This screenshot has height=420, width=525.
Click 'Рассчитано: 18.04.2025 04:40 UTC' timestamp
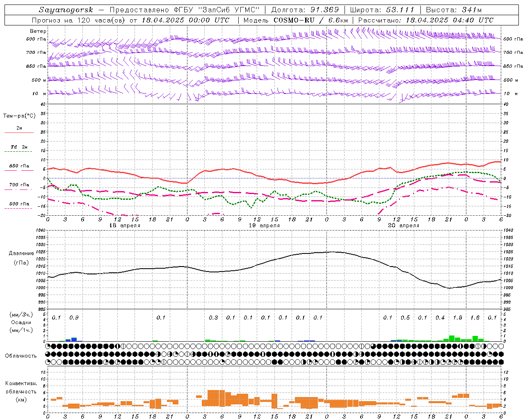tap(426, 20)
